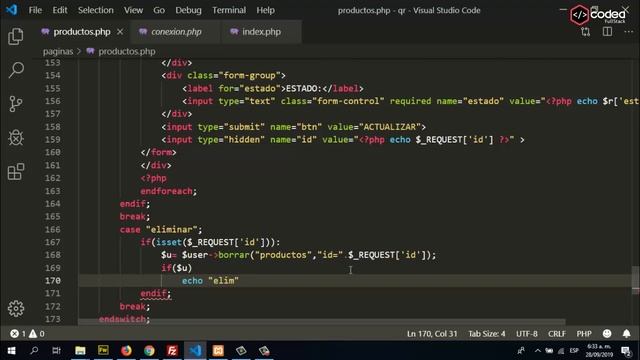Click the VS Code logo icon

tap(11, 10)
